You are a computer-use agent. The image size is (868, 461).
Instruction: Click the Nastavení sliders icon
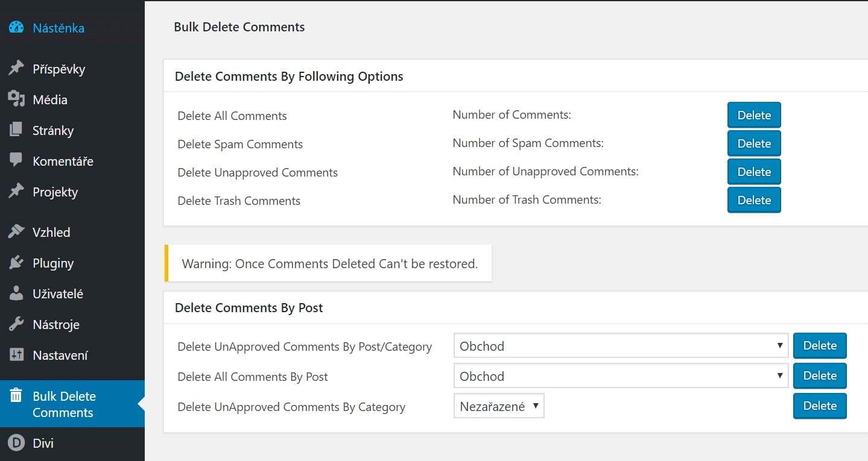click(x=16, y=355)
